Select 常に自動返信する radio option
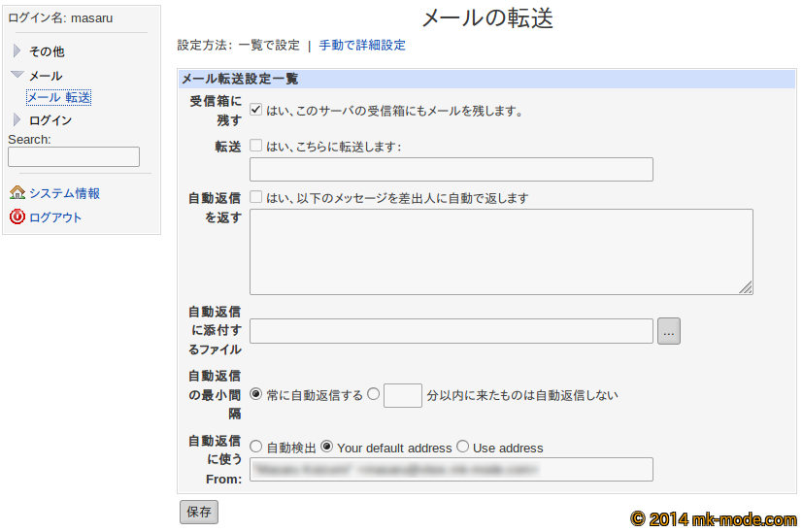 [x=256, y=394]
